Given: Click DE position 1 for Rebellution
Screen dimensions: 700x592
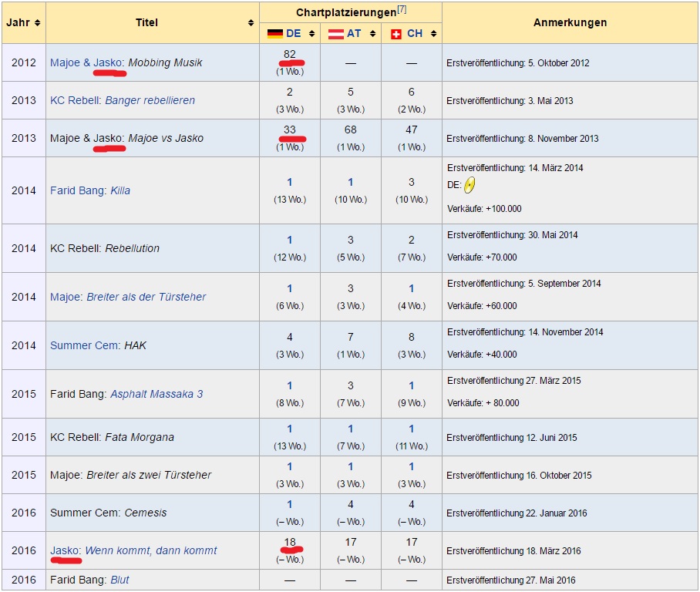Looking at the screenshot, I should [290, 240].
